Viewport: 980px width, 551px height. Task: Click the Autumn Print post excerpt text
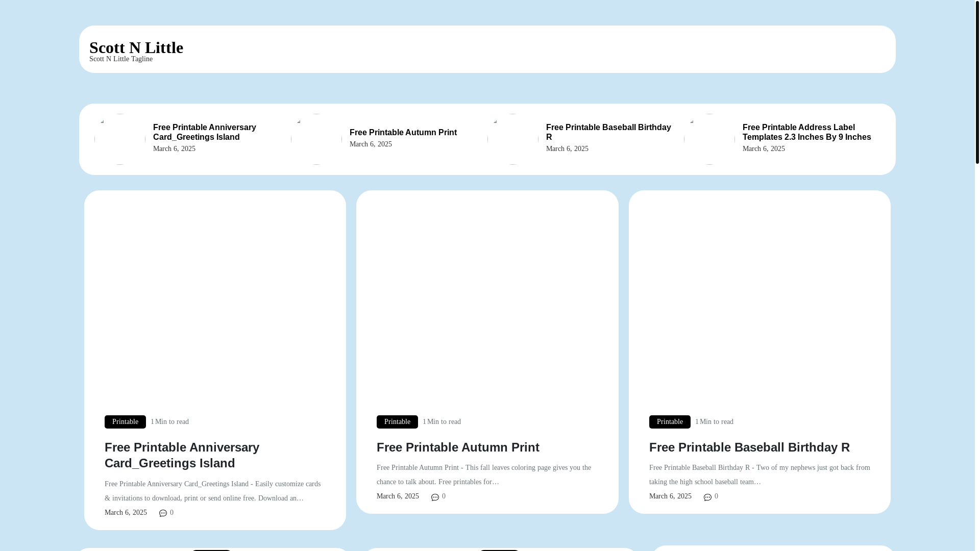coord(484,475)
